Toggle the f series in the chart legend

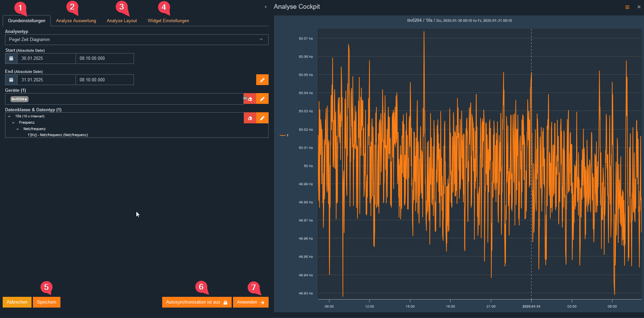pyautogui.click(x=284, y=135)
